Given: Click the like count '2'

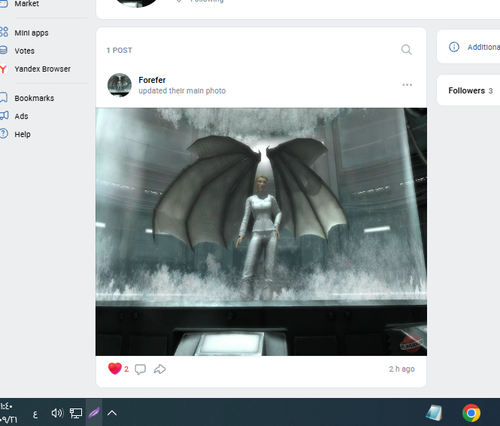Looking at the screenshot, I should [126, 369].
